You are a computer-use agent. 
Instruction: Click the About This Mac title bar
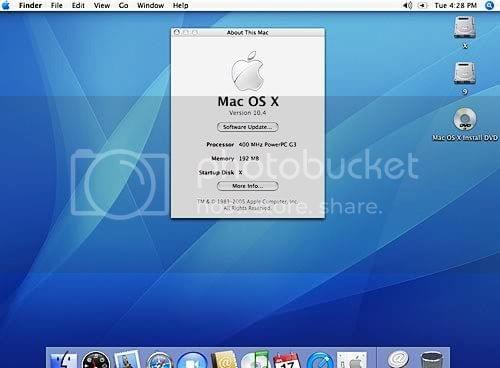(248, 32)
